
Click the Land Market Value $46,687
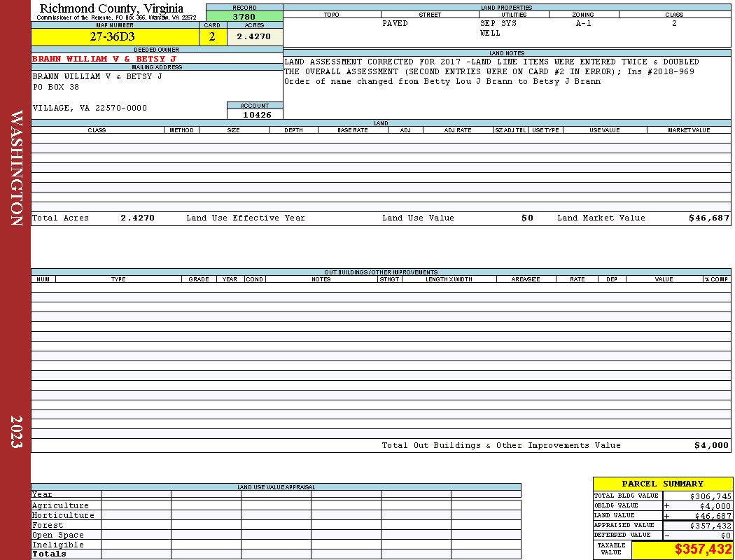tap(708, 218)
